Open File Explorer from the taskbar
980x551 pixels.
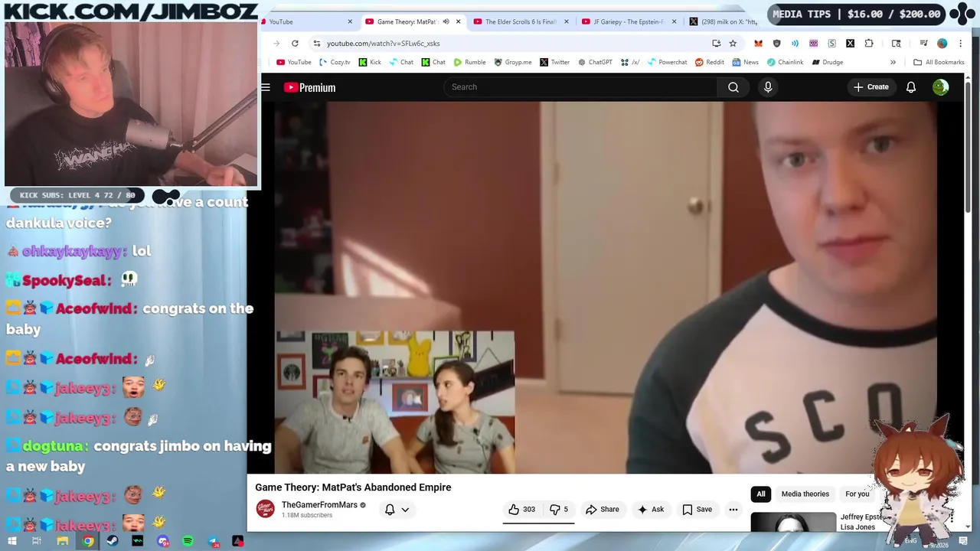pos(62,541)
